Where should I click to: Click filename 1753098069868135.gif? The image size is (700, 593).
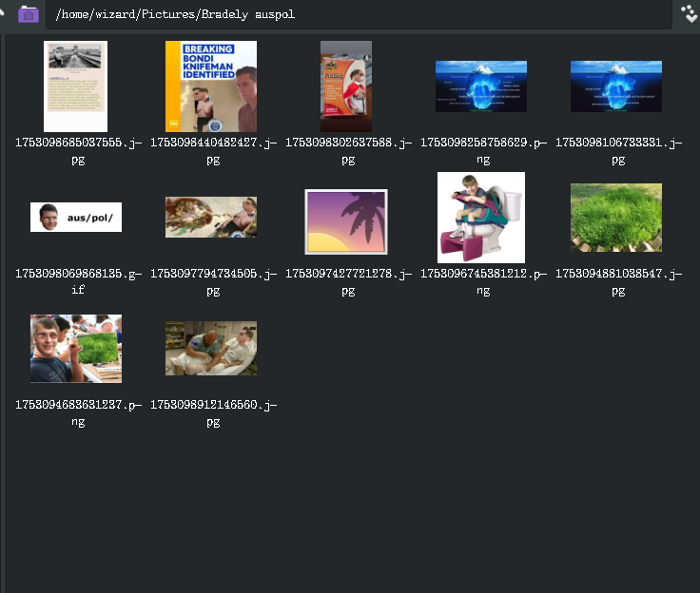click(78, 281)
